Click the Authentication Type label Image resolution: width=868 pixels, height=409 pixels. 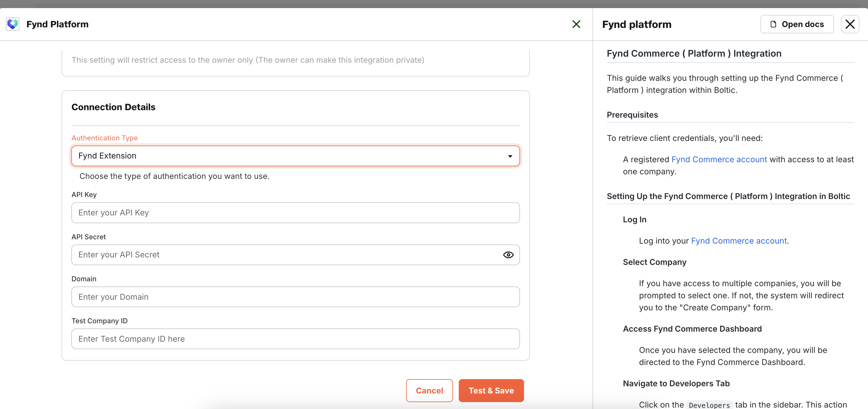[x=104, y=138]
